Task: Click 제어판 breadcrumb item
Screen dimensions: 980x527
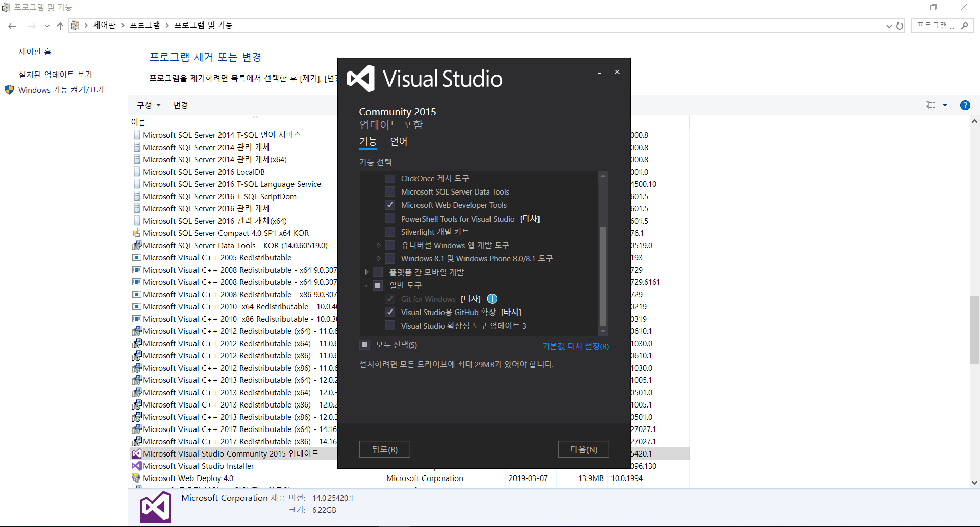Action: (x=104, y=25)
